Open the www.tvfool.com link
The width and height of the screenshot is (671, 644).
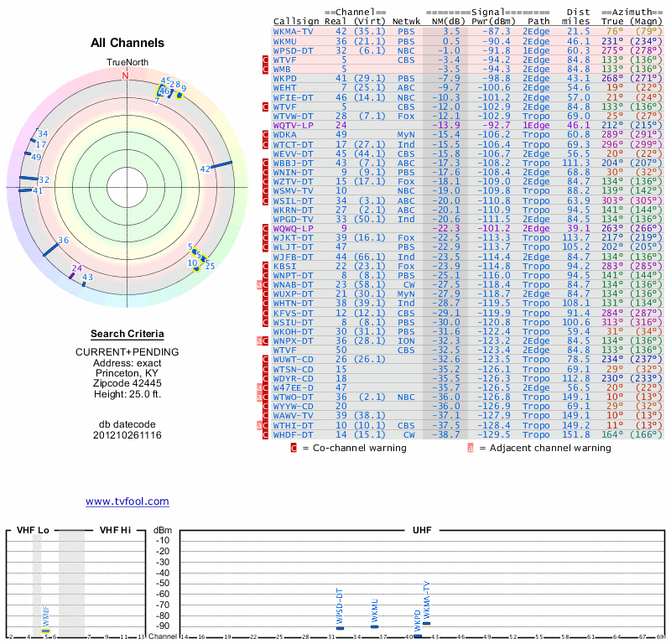pyautogui.click(x=127, y=501)
